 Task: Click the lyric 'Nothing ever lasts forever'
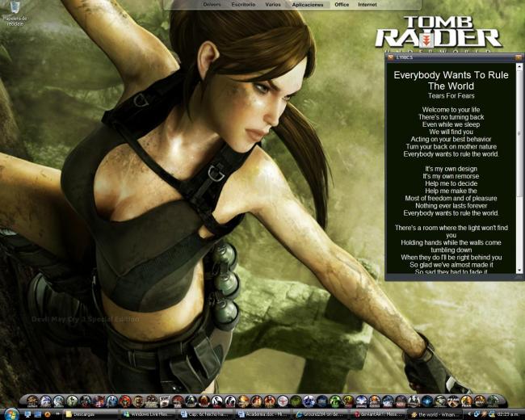451,206
